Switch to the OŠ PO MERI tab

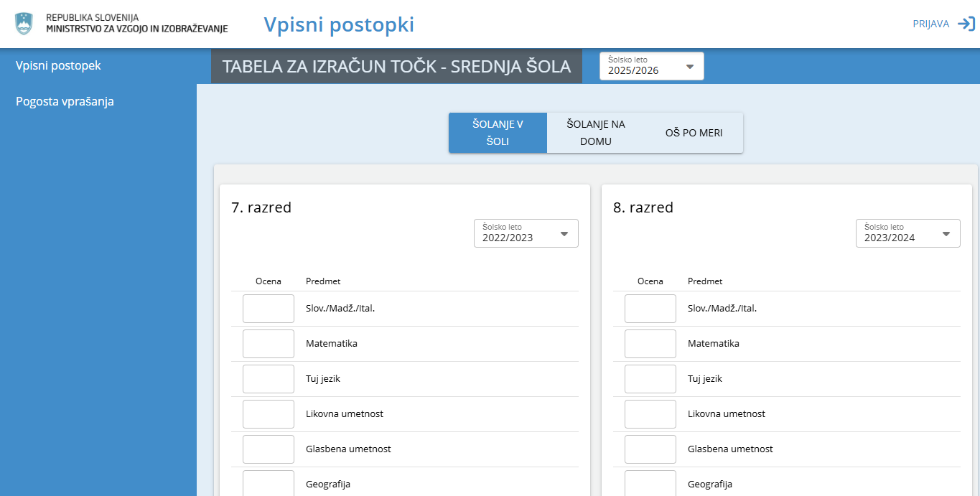click(694, 133)
